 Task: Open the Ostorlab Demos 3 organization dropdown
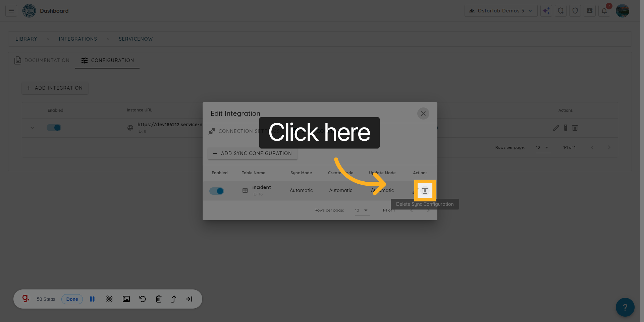pos(500,10)
